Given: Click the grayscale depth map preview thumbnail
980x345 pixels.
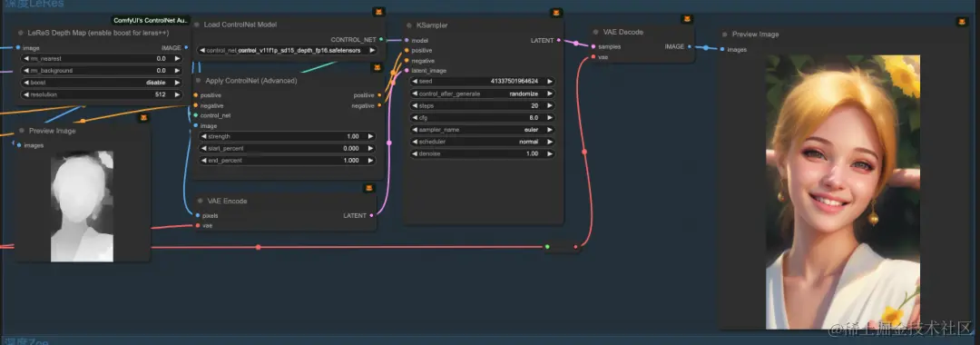Looking at the screenshot, I should tap(83, 206).
